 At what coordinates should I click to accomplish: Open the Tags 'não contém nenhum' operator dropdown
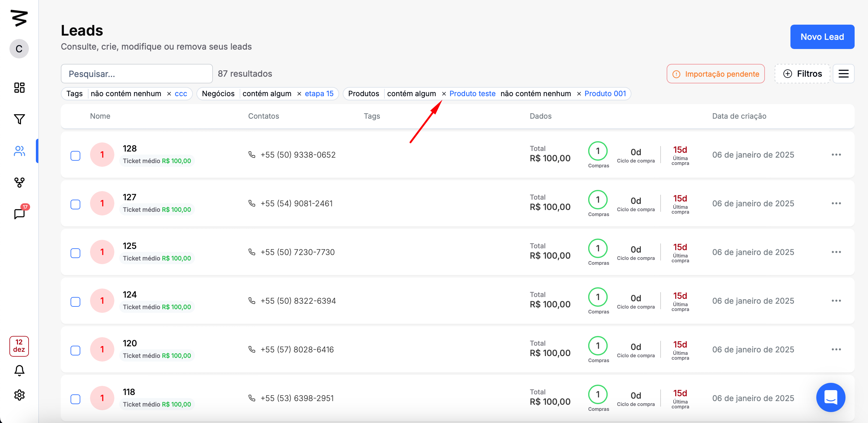126,94
